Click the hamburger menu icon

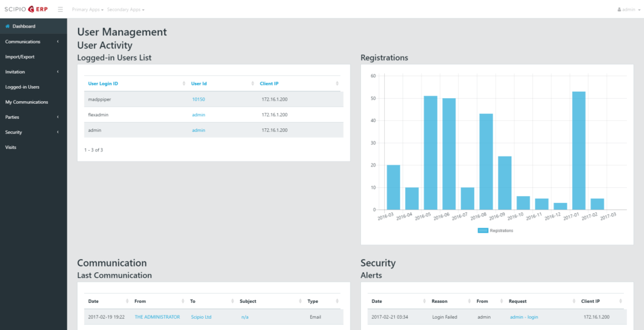click(60, 9)
